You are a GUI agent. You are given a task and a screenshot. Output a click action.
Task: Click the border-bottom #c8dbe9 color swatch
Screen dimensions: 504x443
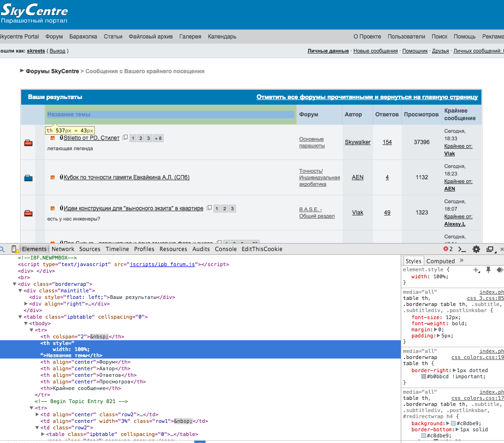[x=424, y=435]
